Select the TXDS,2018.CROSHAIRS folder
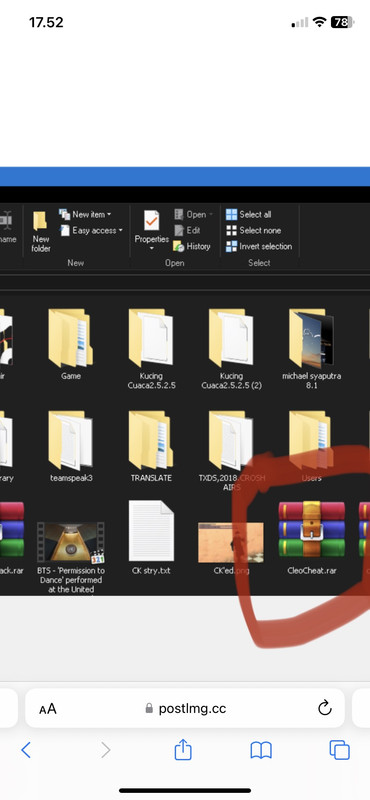370x800 pixels. [x=231, y=451]
